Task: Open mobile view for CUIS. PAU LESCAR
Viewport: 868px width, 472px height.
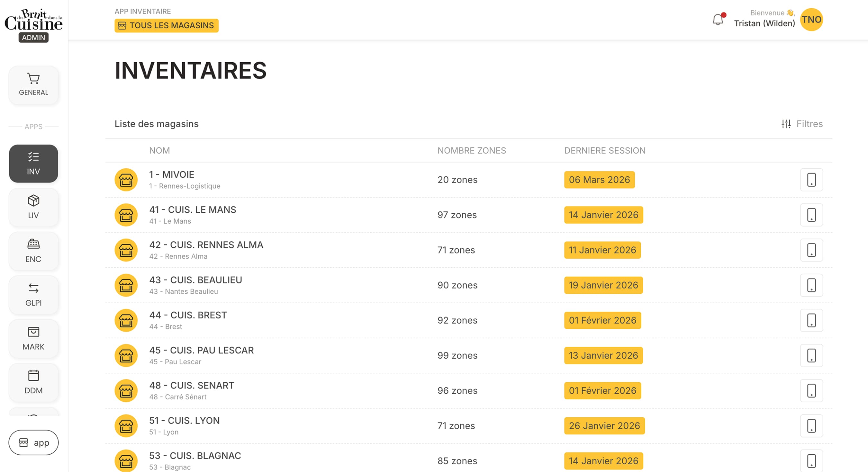Action: [811, 355]
